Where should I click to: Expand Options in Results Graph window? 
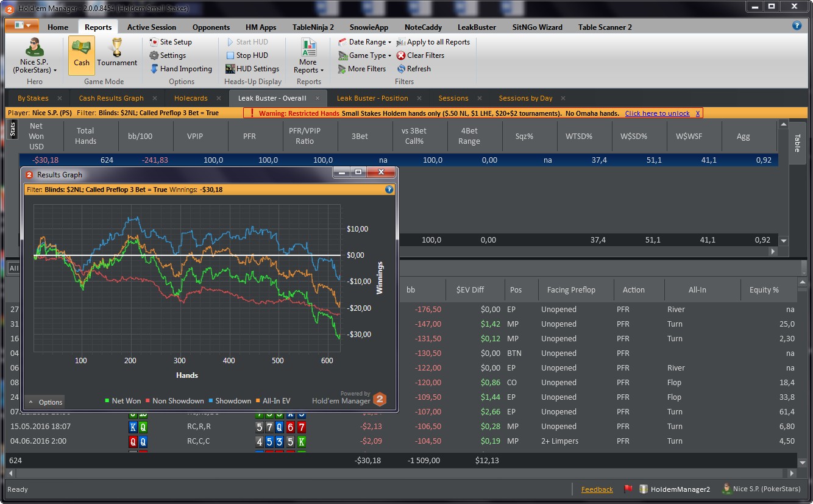45,402
